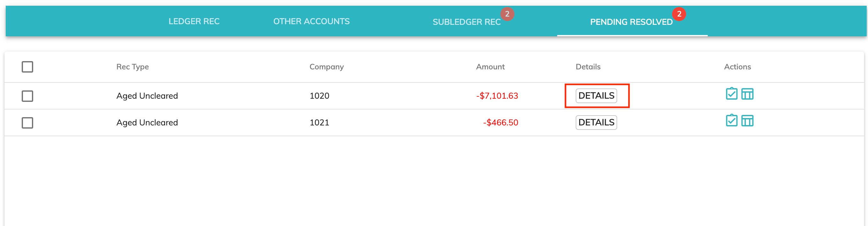
Task: Click the Amount column header
Action: (x=490, y=67)
